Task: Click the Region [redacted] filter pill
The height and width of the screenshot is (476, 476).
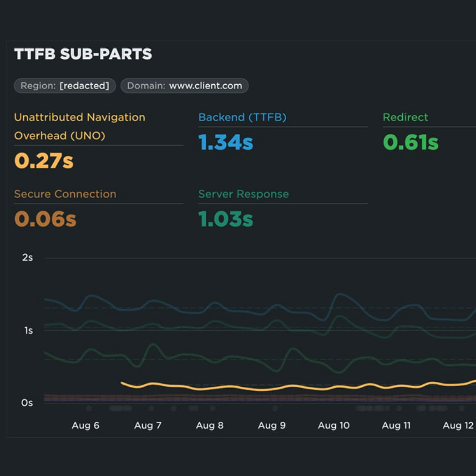Action: coord(65,86)
